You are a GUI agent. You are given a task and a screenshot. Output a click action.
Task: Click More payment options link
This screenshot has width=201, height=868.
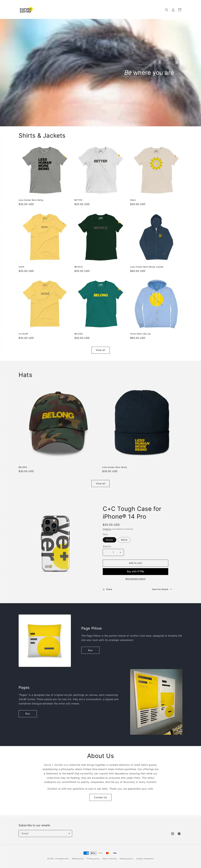pyautogui.click(x=135, y=579)
